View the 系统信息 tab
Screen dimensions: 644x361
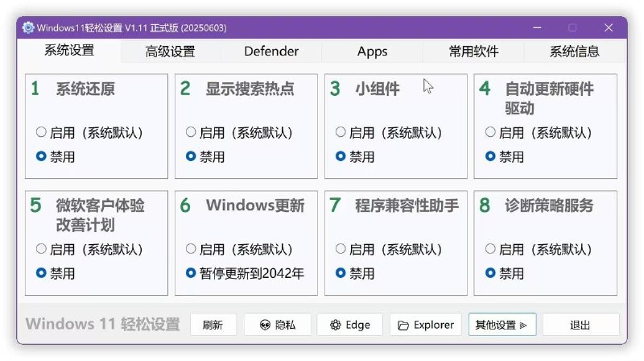574,52
